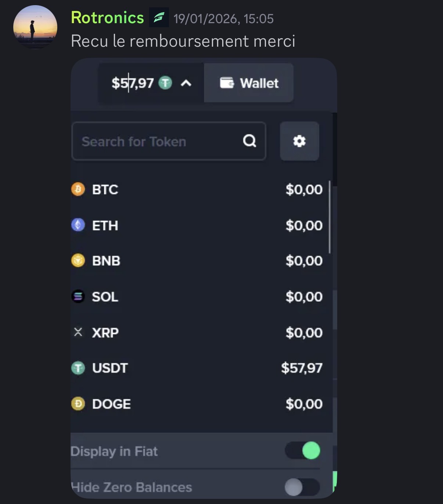Disable the Display in Fiat toggle
This screenshot has width=443, height=504.
[303, 451]
